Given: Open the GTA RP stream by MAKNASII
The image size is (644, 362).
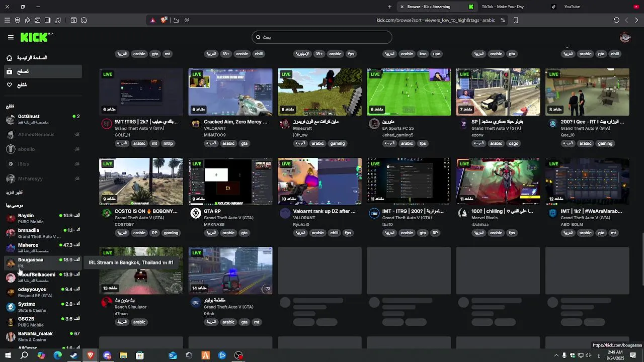Looking at the screenshot, I should tap(230, 182).
